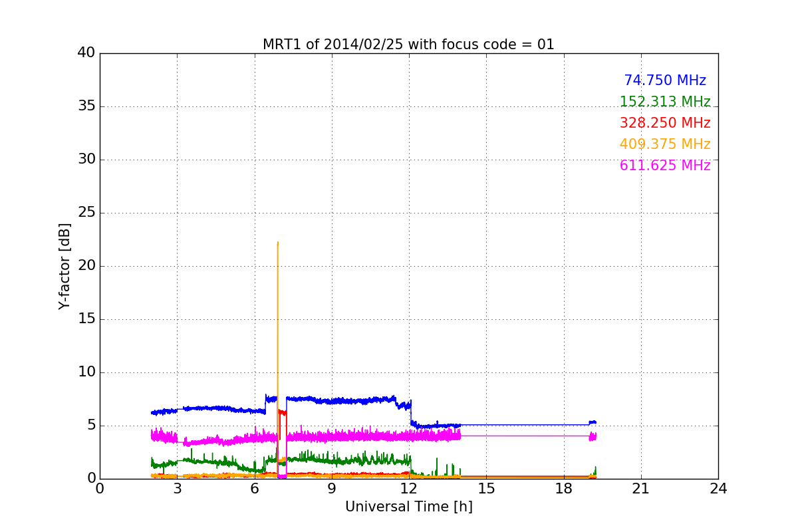Click the y-axis tick label 15

point(86,319)
